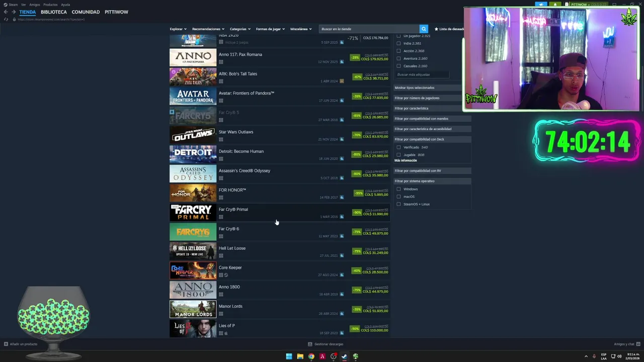Open the Ayuda menu
This screenshot has width=644, height=362.
(65, 5)
